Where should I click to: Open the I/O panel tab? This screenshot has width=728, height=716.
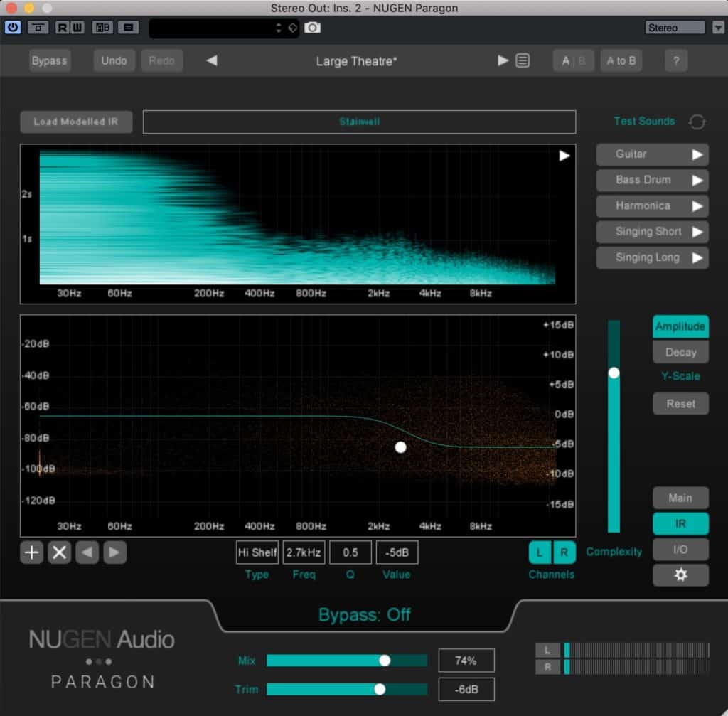click(x=680, y=550)
